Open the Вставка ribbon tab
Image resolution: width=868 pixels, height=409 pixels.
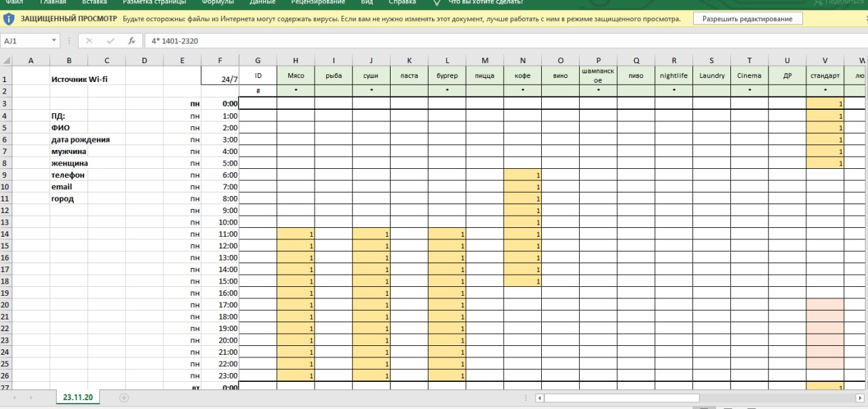pos(94,2)
